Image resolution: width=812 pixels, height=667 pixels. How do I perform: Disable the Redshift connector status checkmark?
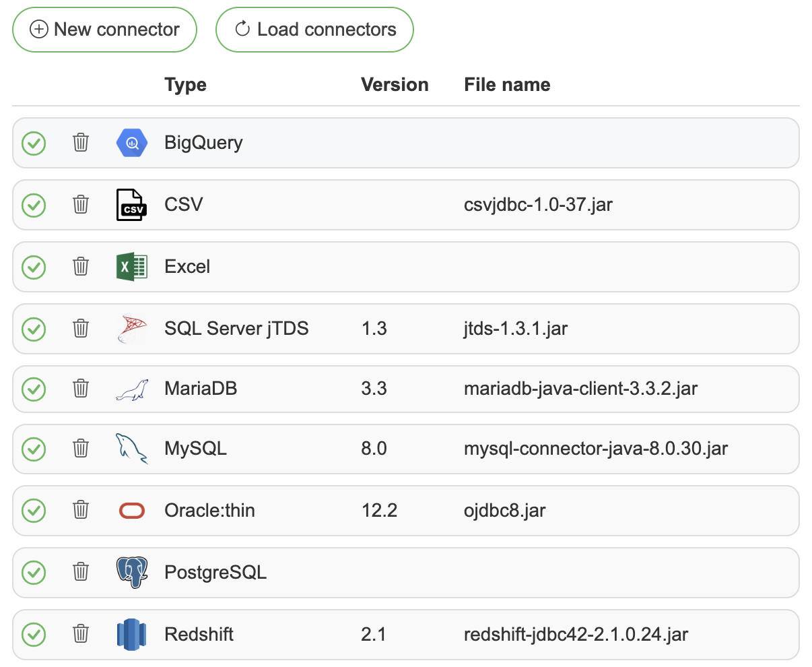(x=34, y=635)
